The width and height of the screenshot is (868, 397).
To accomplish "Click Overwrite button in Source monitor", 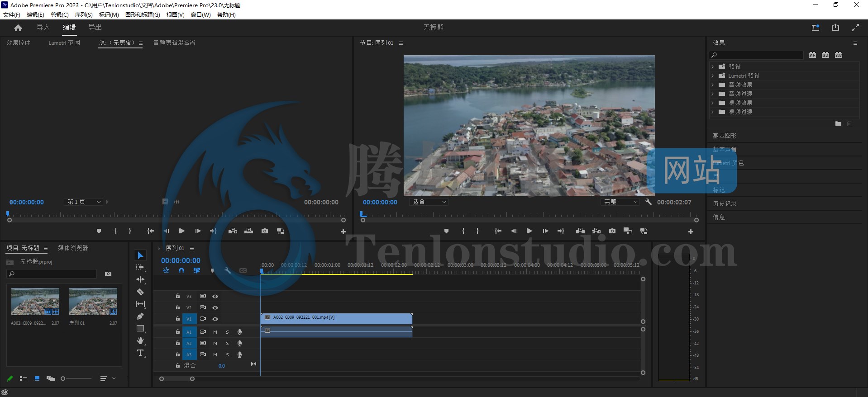I will 248,231.
